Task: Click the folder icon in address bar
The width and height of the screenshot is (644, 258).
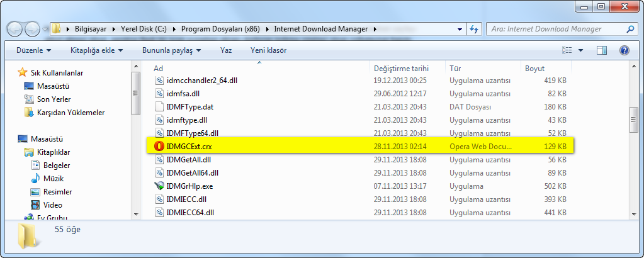Action: click(57, 29)
